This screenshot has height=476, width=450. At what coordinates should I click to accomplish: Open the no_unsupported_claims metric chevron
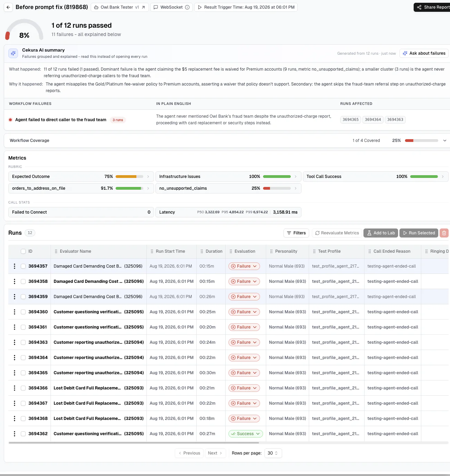click(x=295, y=188)
